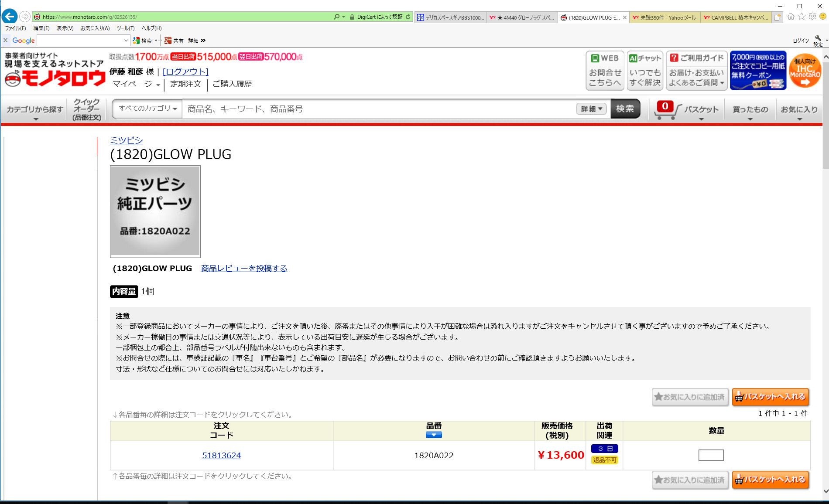Open the WEB お問合せ contact button
Screen dimensions: 829x504
point(605,71)
